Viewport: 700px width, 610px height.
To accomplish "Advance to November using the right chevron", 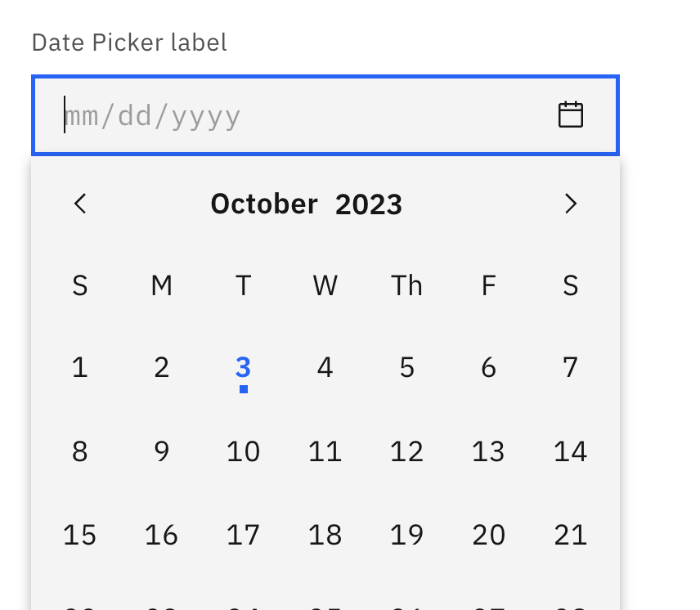I will point(571,204).
